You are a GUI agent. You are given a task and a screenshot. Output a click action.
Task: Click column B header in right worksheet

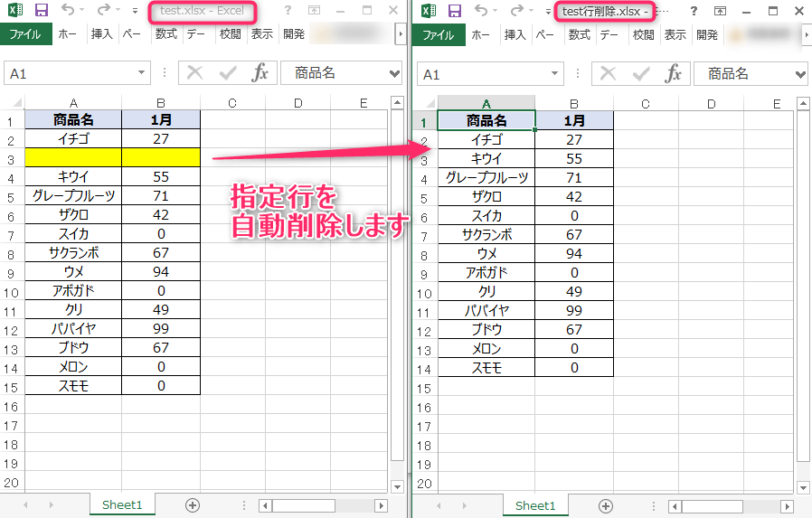point(573,104)
